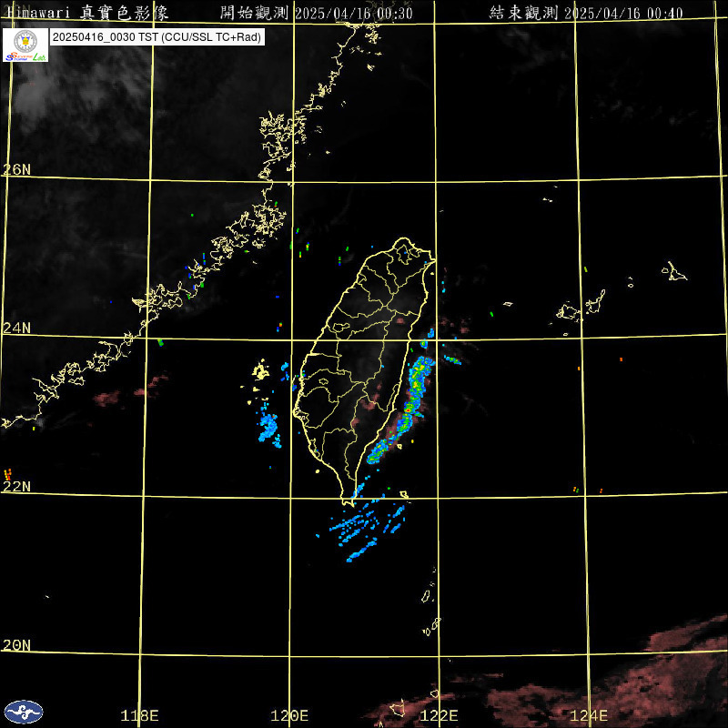The image size is (728, 728).
Task: Click the Himawari true-color image title
Action: coord(92,12)
